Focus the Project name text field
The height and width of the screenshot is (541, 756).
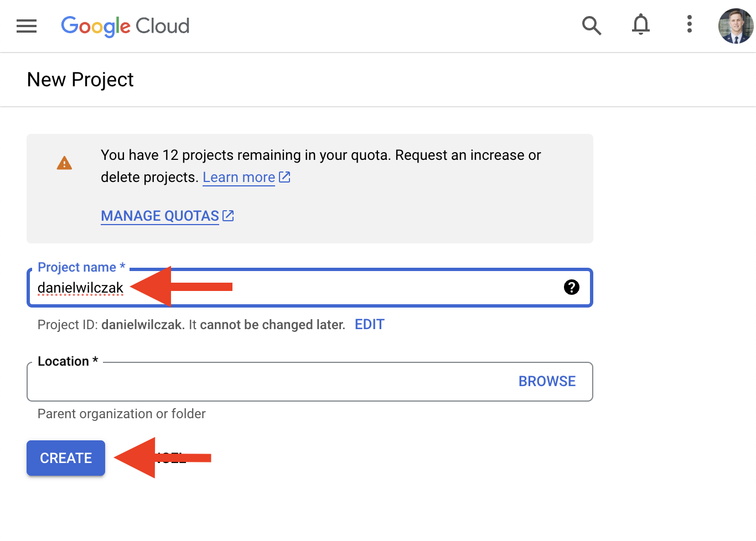[x=309, y=287]
